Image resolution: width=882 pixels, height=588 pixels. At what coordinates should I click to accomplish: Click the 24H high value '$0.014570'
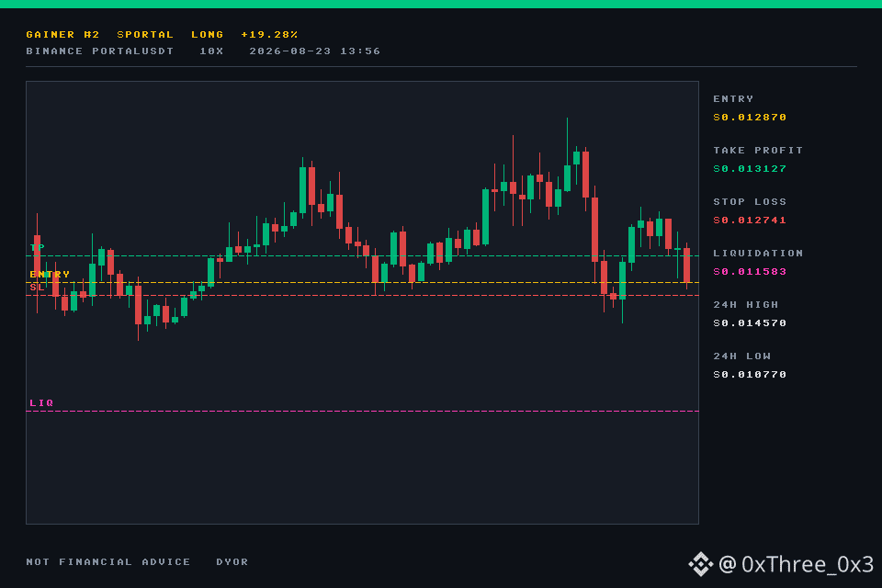750,323
